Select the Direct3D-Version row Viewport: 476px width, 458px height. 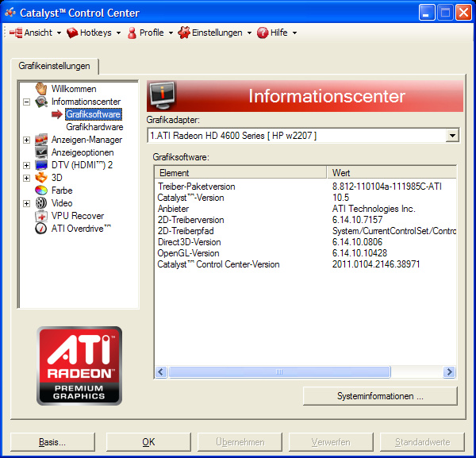pos(305,242)
